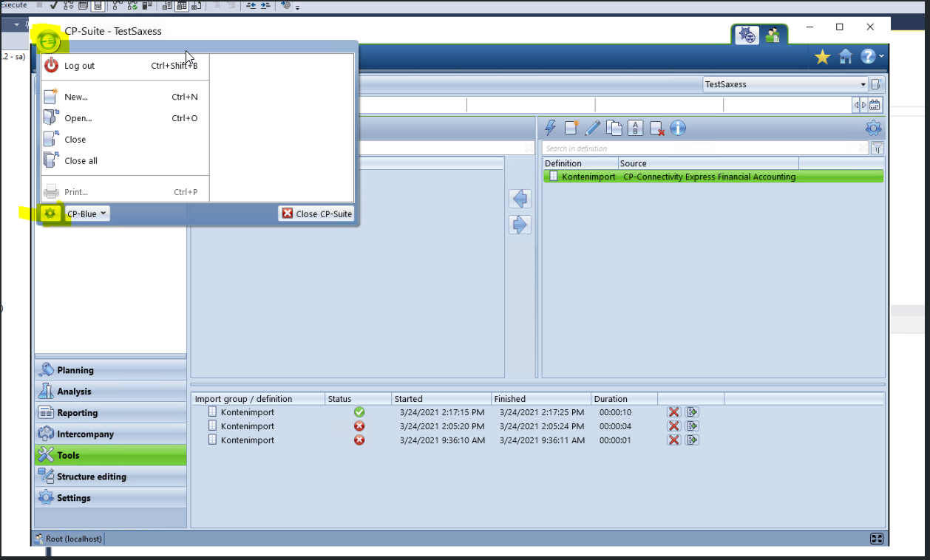
Task: Click the A/B rename definition icon
Action: point(635,128)
